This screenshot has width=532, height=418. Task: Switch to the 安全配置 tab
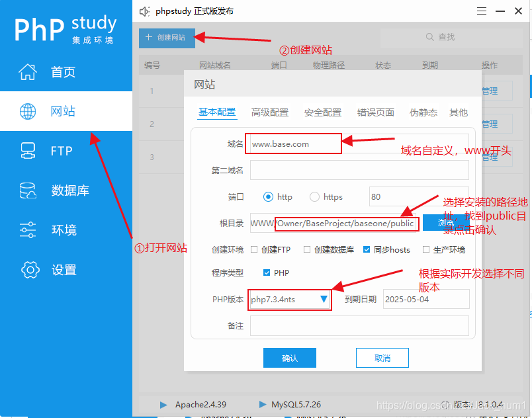pyautogui.click(x=323, y=112)
